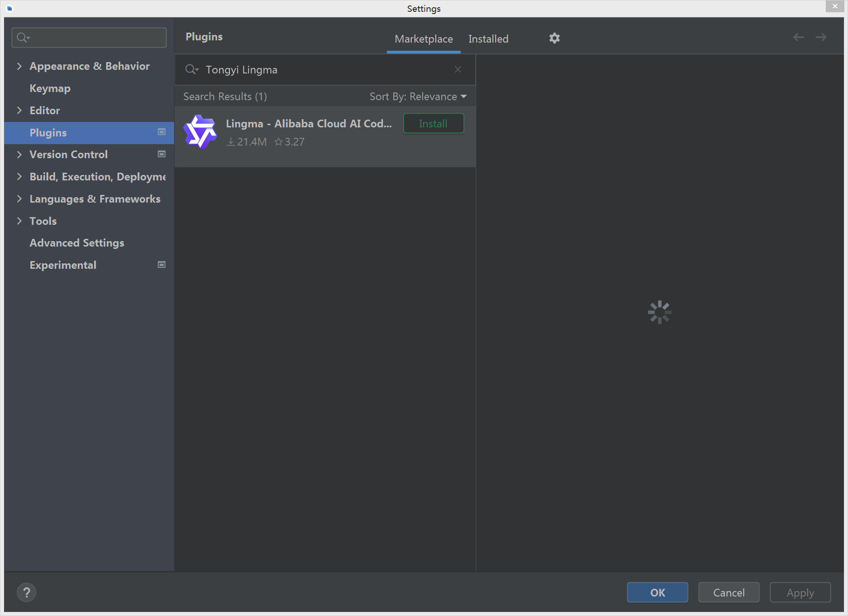This screenshot has width=848, height=616.
Task: Click the 21.4M downloads count
Action: 247,142
